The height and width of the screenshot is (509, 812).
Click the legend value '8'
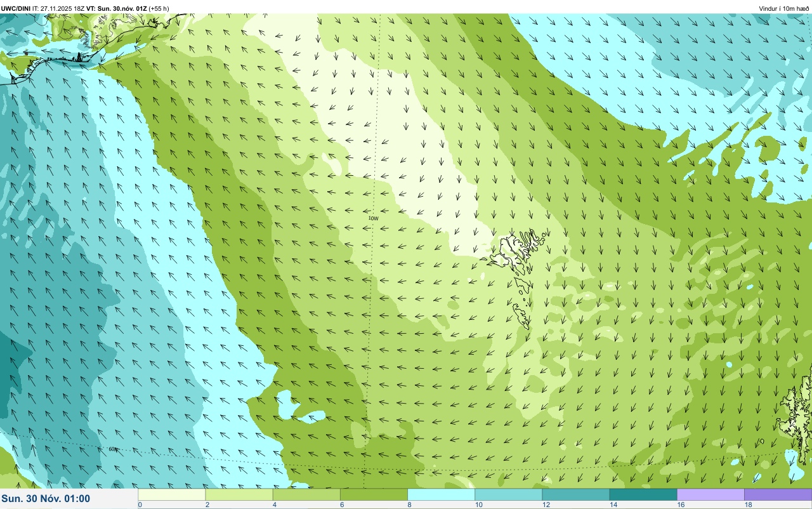click(x=409, y=505)
